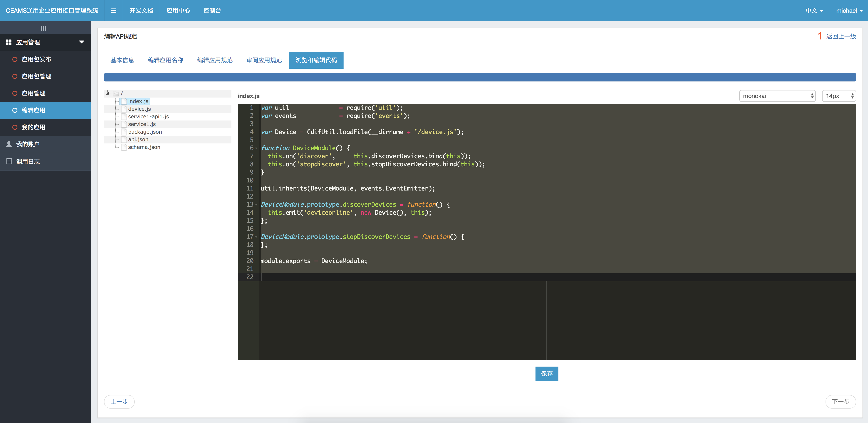Select the 浏览和编辑代码 tab
The width and height of the screenshot is (868, 423).
[316, 60]
